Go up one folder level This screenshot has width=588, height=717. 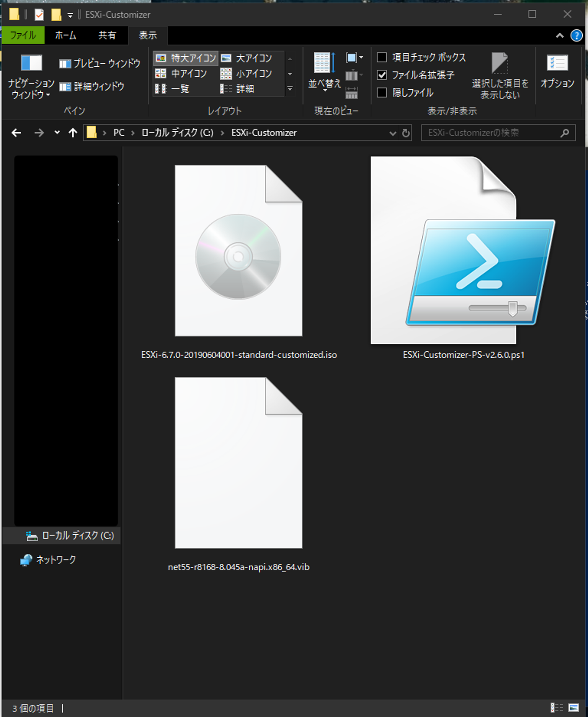click(x=73, y=133)
